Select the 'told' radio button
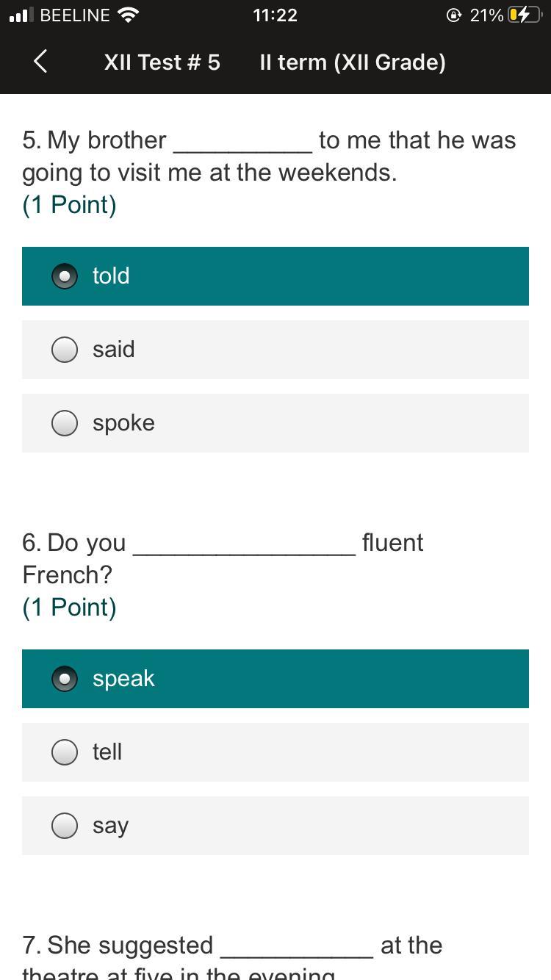Screen dimensions: 551x980 click(65, 276)
